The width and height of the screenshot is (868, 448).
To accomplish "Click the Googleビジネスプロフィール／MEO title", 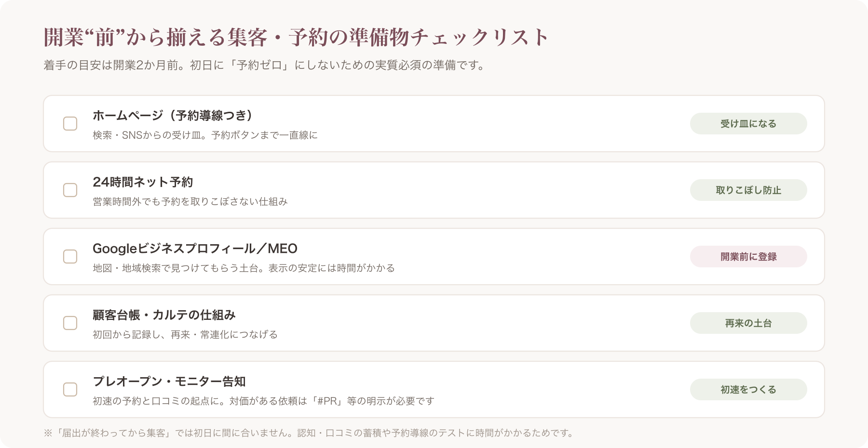I will pyautogui.click(x=195, y=249).
